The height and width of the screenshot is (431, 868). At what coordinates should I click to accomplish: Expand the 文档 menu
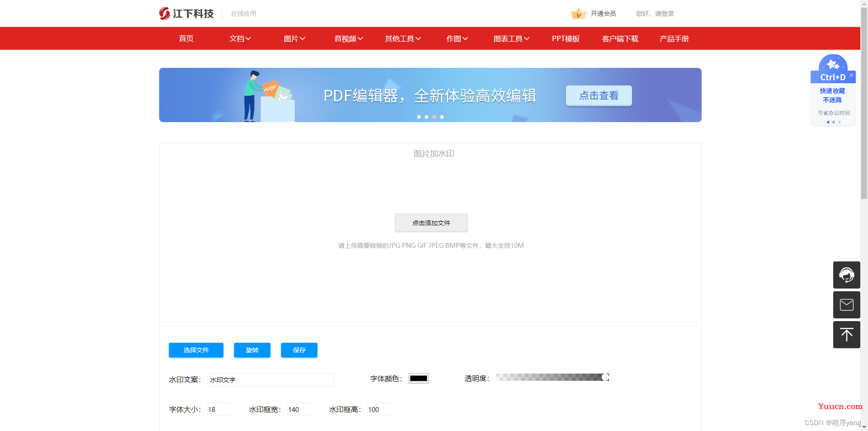240,39
